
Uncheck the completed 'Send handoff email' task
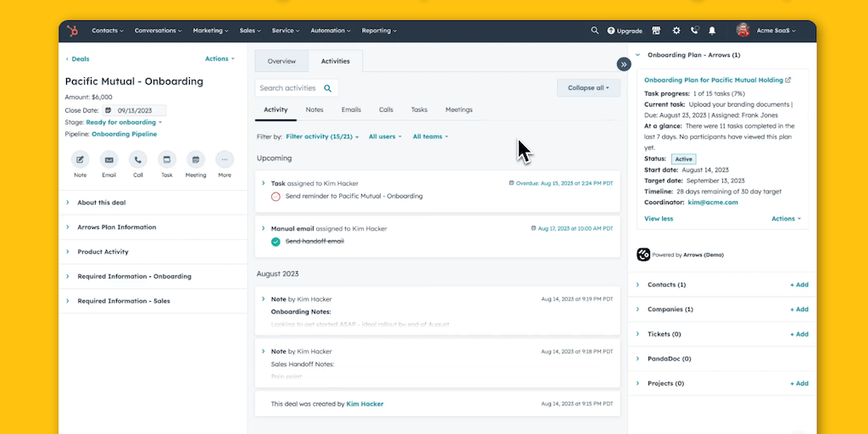click(275, 242)
